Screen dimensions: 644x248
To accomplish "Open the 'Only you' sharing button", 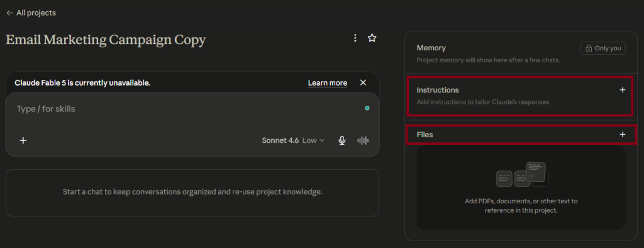I will (x=603, y=48).
